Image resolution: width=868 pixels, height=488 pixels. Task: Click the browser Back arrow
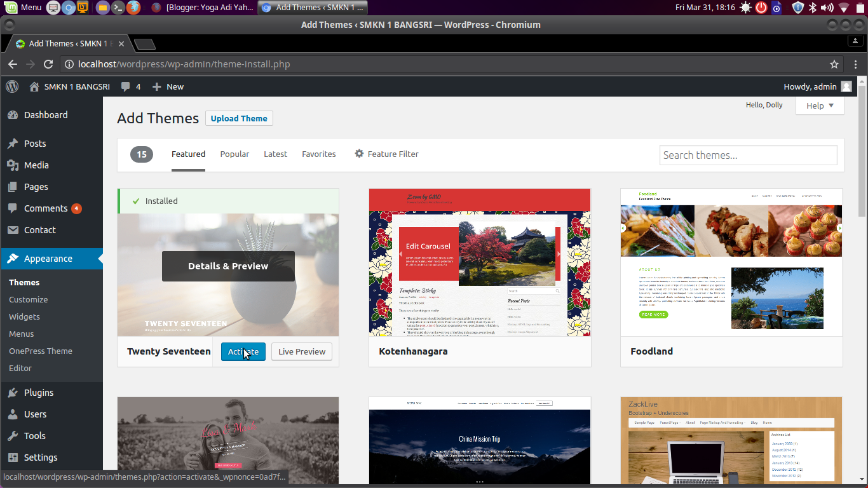coord(13,64)
